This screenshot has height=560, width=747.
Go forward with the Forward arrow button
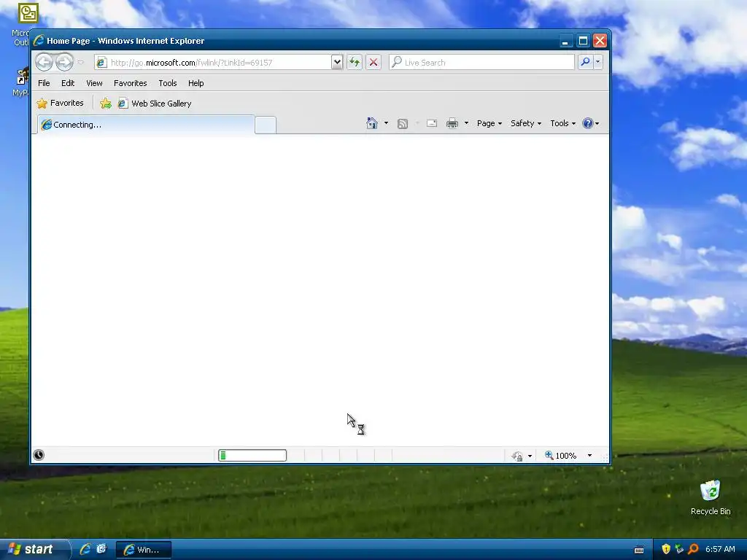64,62
